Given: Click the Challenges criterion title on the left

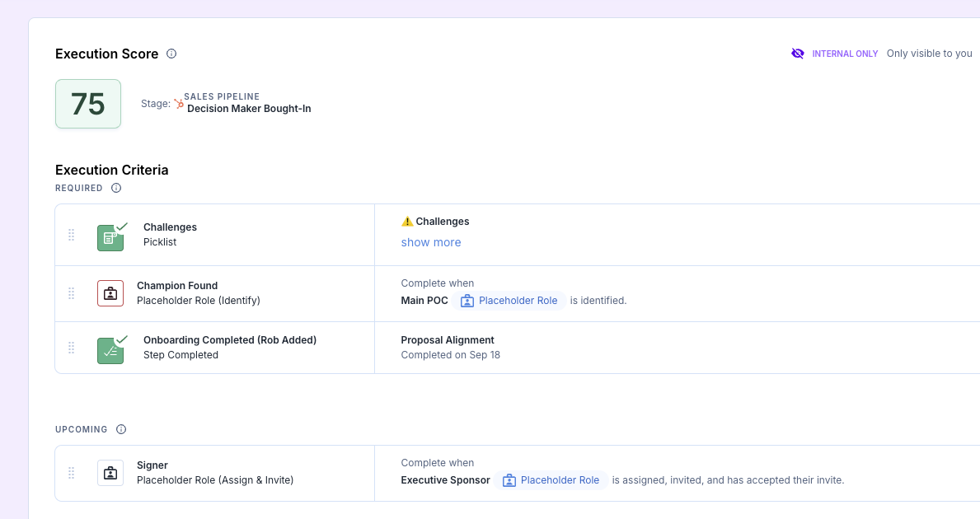Looking at the screenshot, I should pyautogui.click(x=170, y=227).
